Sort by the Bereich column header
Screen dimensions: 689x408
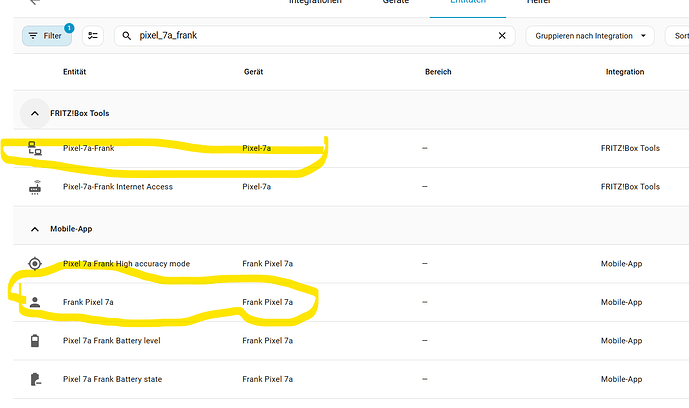point(438,72)
